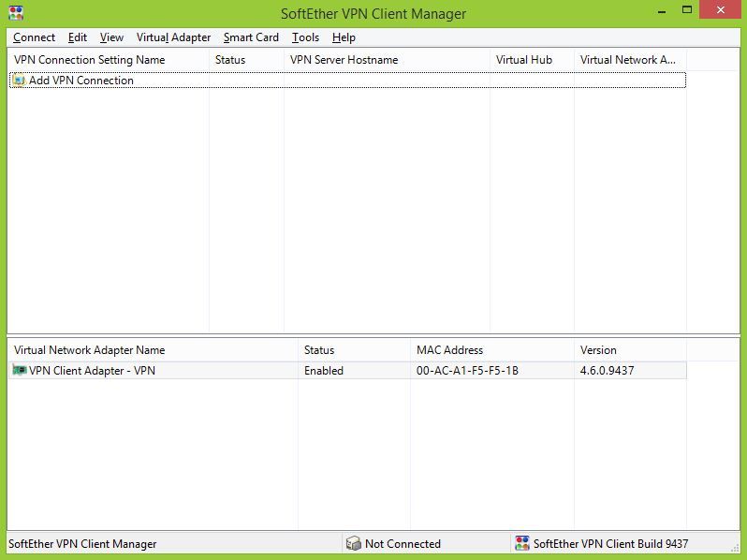The image size is (747, 560).
Task: Click the Not Connected status bar icon
Action: pyautogui.click(x=353, y=544)
